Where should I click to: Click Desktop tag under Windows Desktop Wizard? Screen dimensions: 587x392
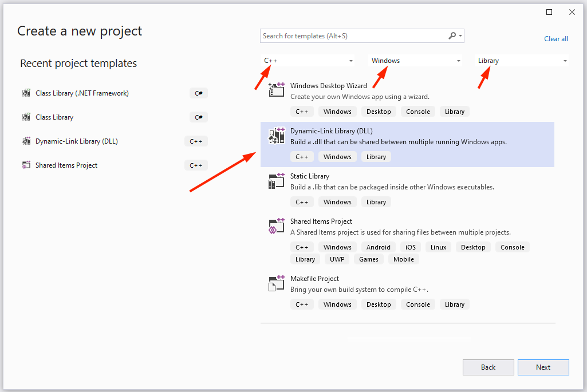coord(379,112)
